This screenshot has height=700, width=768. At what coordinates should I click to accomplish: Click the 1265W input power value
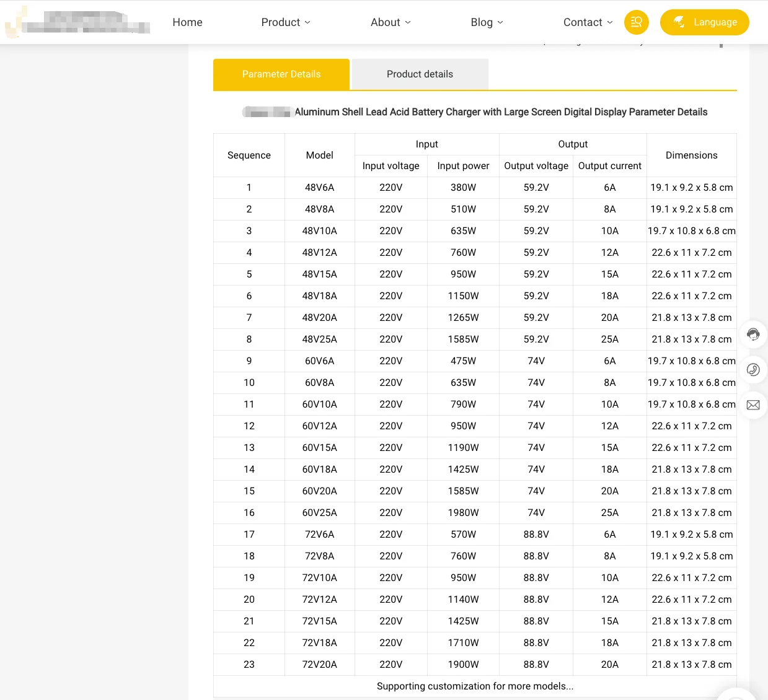(463, 318)
